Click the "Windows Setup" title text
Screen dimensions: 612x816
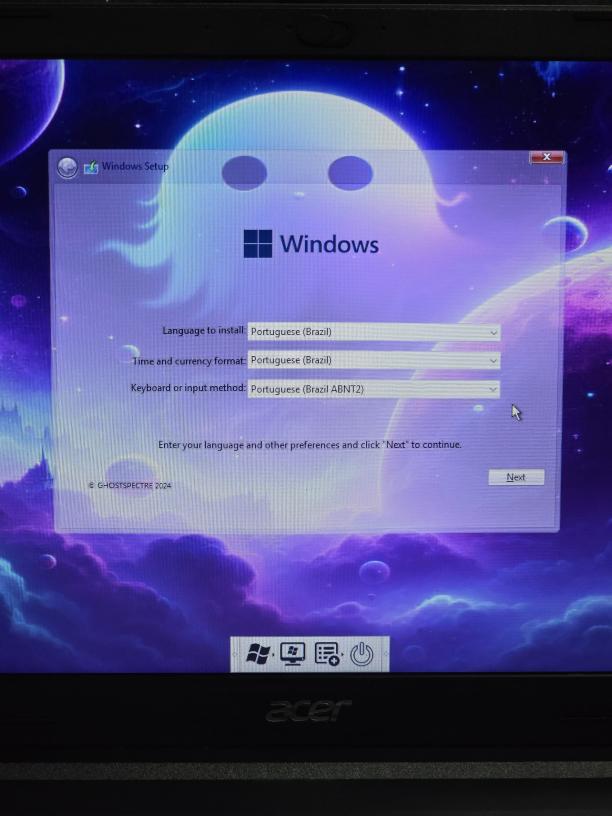(x=135, y=167)
